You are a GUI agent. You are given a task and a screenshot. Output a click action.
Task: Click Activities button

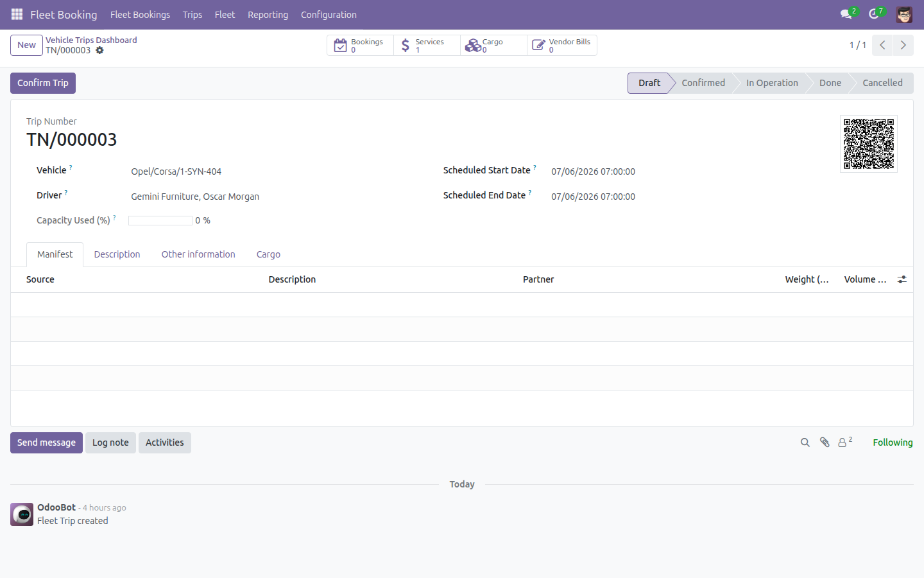pyautogui.click(x=165, y=442)
